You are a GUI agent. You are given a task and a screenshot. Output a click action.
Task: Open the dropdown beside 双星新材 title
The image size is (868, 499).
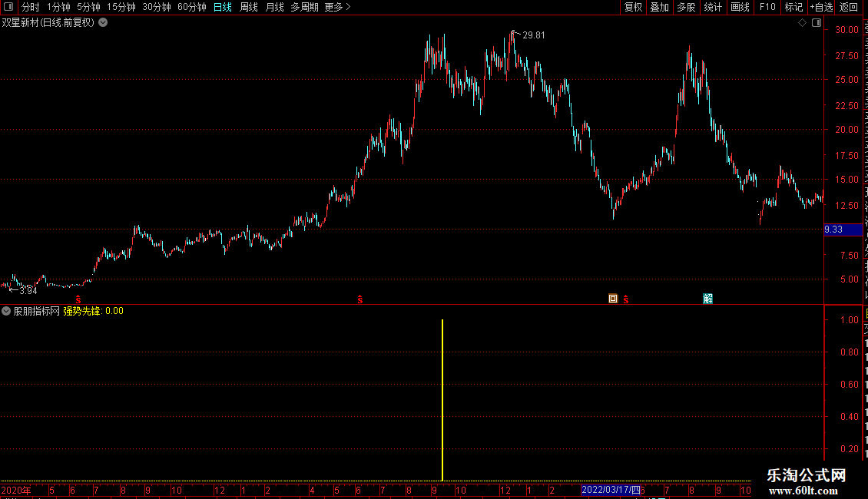[103, 23]
